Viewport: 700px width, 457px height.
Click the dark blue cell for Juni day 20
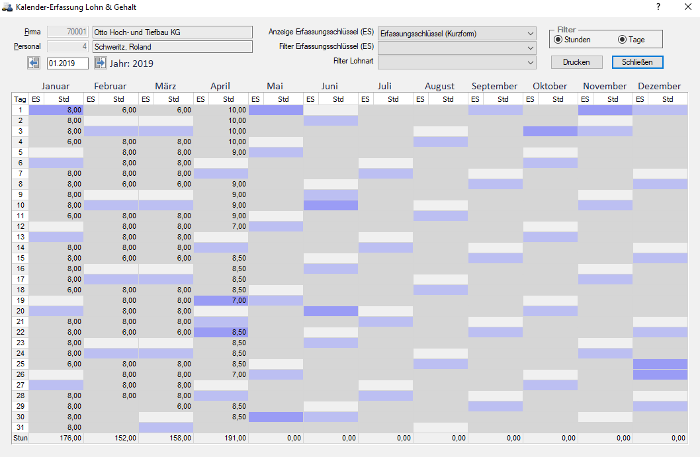point(331,311)
